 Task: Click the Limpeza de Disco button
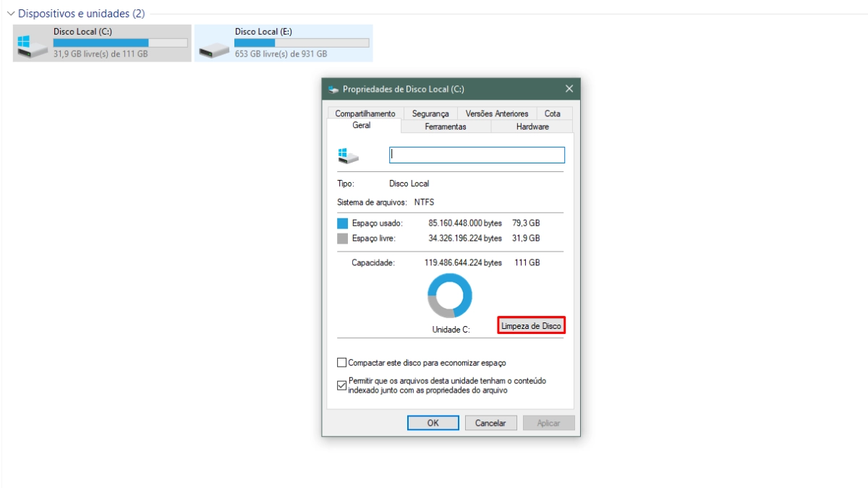click(x=531, y=326)
